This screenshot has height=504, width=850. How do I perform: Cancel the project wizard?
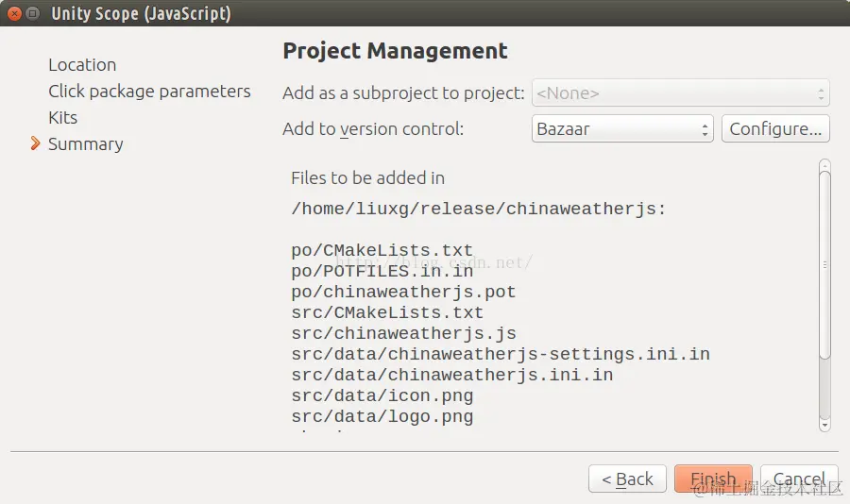799,479
